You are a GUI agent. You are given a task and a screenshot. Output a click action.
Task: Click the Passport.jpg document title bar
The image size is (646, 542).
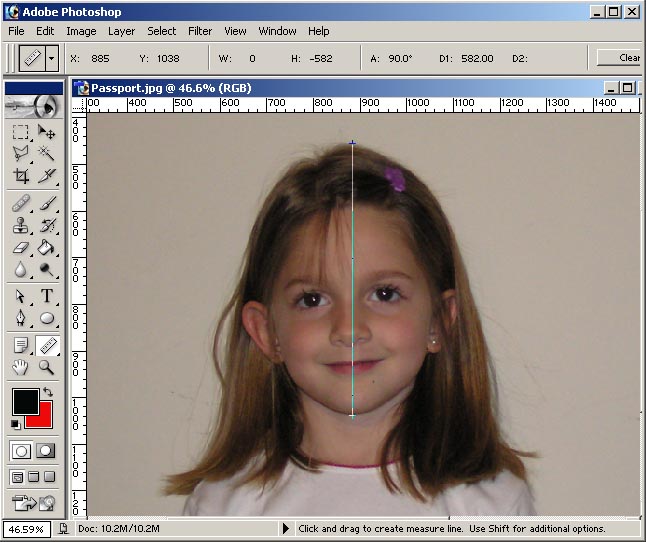point(336,88)
